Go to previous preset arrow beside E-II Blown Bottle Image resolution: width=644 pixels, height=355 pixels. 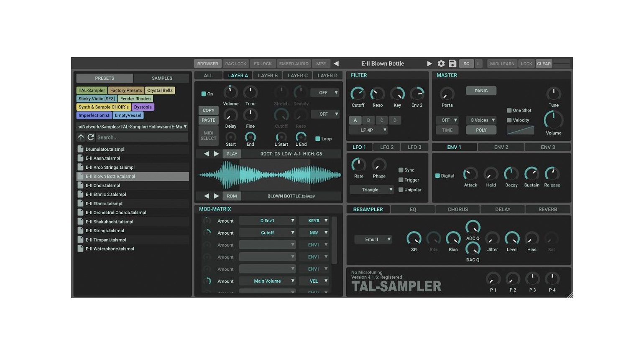(x=336, y=63)
